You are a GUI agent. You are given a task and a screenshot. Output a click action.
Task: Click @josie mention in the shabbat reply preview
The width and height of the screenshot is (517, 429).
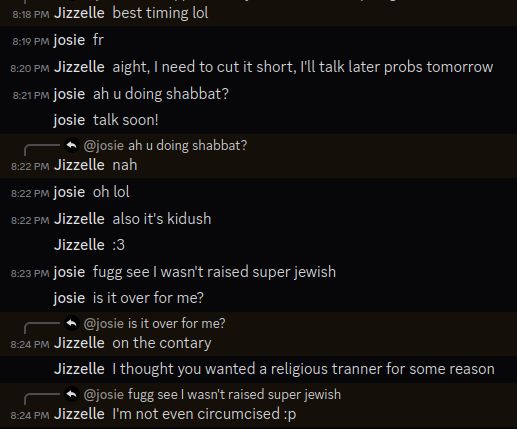(104, 146)
